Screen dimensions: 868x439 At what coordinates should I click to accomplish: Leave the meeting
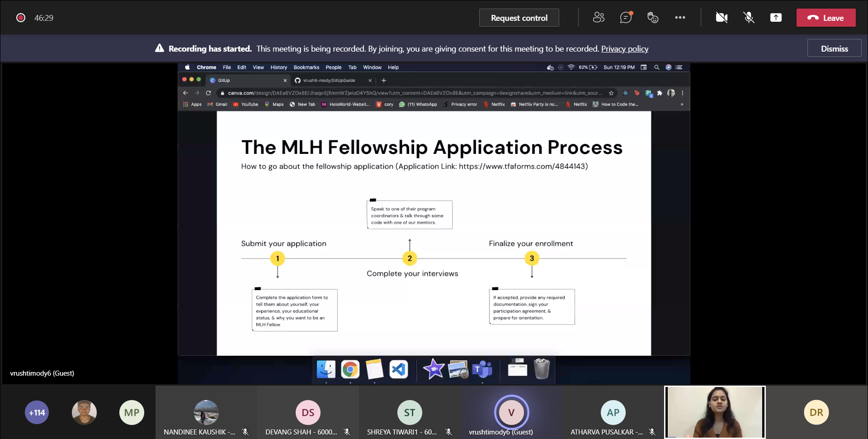(826, 18)
